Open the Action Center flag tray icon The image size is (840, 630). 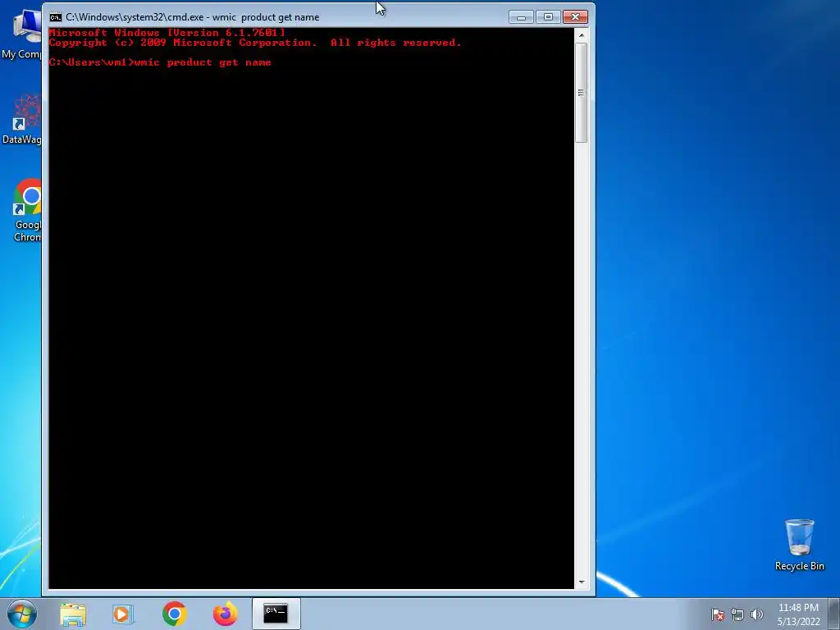pos(718,614)
